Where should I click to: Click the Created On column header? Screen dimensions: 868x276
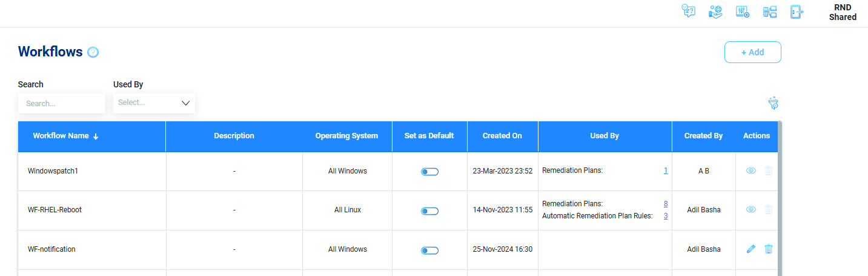[502, 136]
